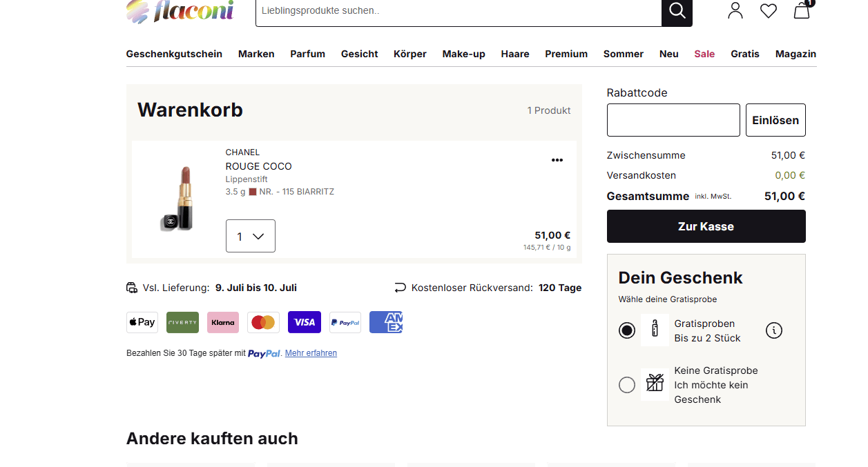Click the PayPal logo in pay-later text
The image size is (868, 467).
pyautogui.click(x=264, y=353)
